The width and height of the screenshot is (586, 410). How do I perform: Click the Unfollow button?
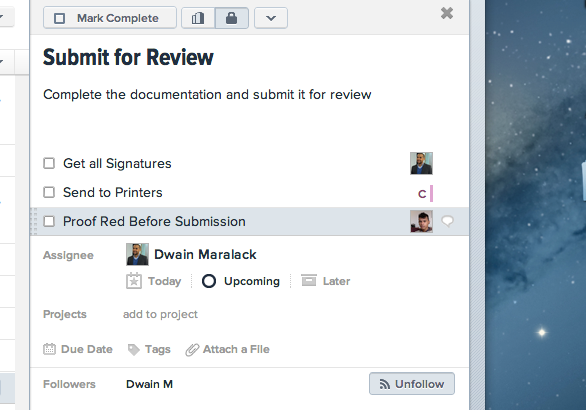click(412, 384)
